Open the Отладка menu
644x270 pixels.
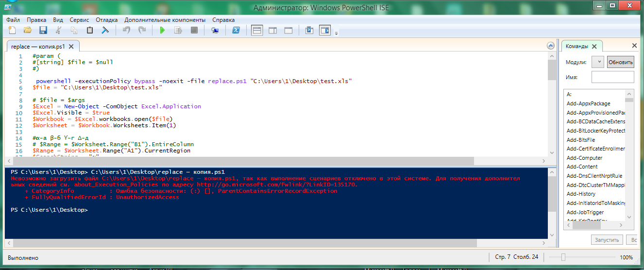[106, 20]
